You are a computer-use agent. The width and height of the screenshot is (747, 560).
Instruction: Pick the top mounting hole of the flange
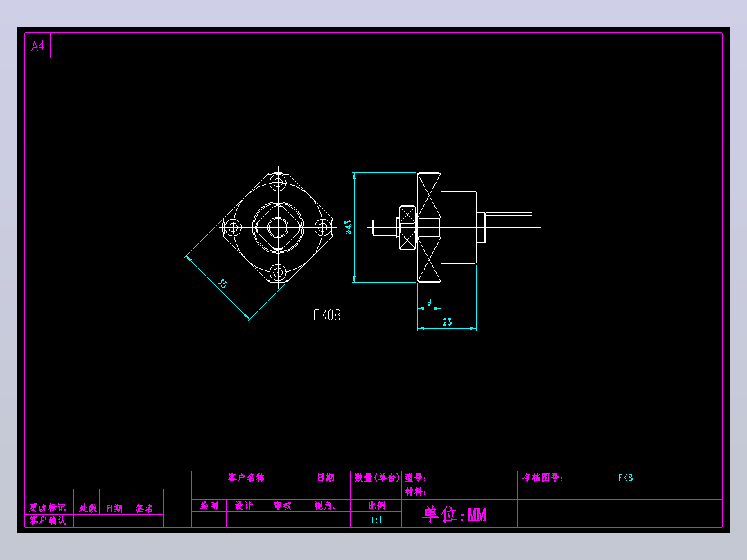click(278, 182)
